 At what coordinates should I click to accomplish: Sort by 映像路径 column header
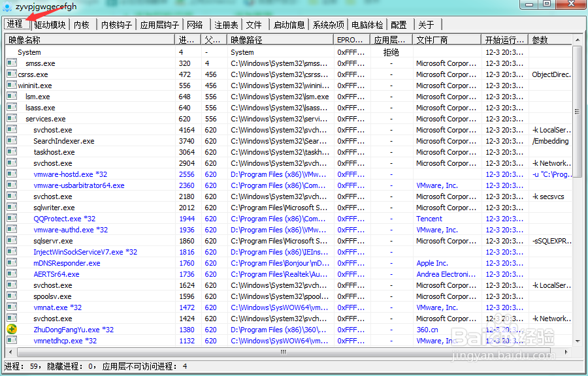pyautogui.click(x=280, y=40)
